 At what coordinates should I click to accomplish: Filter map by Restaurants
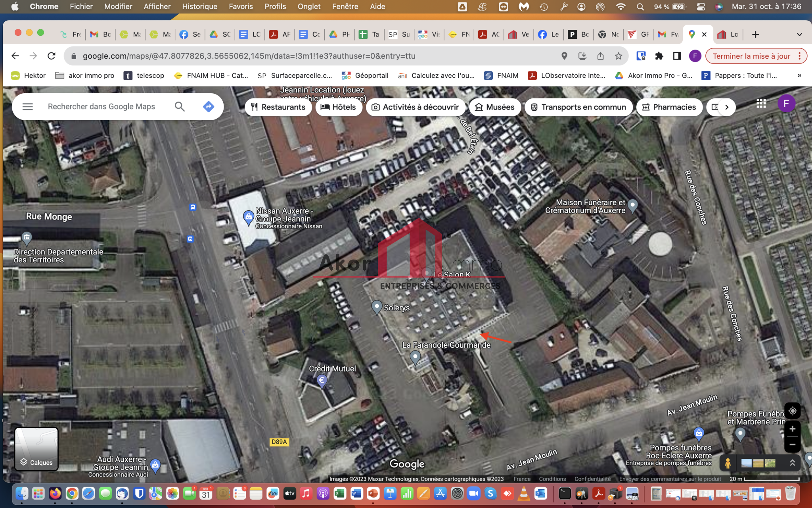278,107
